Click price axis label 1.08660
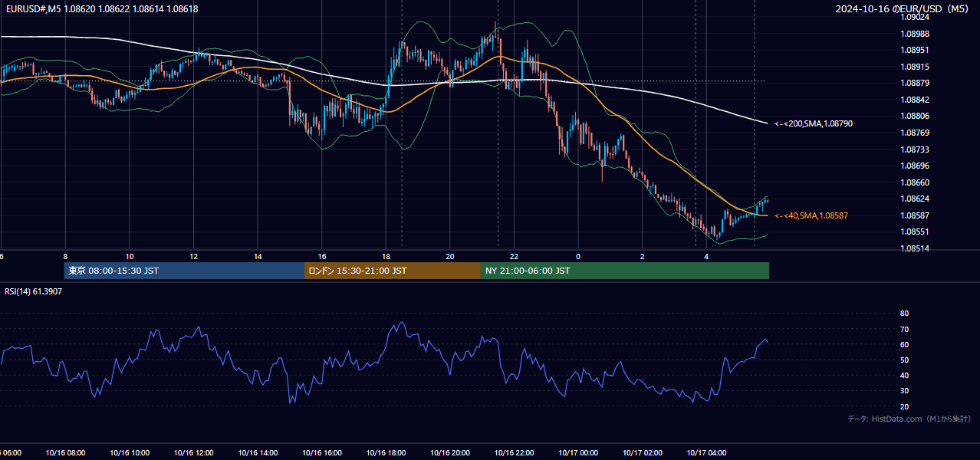The image size is (980, 460). (x=915, y=182)
